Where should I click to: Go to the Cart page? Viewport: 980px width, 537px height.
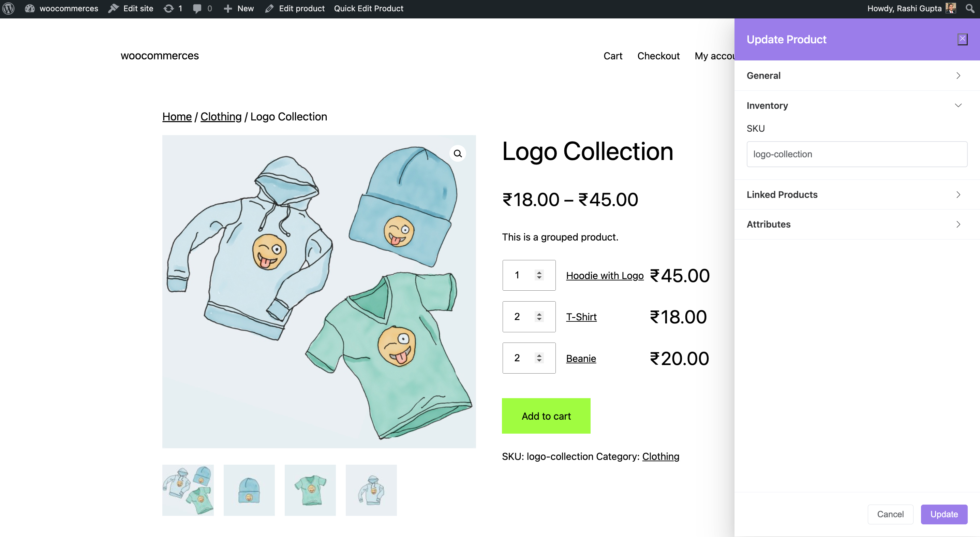(x=612, y=56)
